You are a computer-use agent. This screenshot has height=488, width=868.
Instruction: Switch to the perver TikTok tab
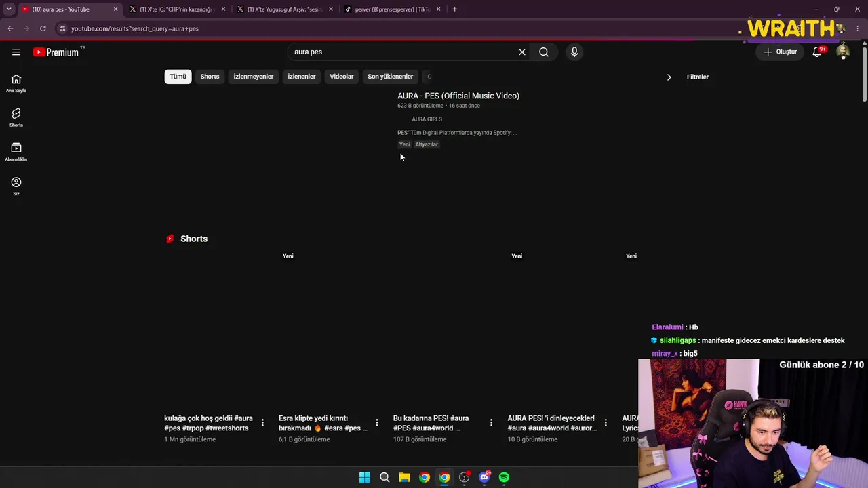[x=392, y=9]
